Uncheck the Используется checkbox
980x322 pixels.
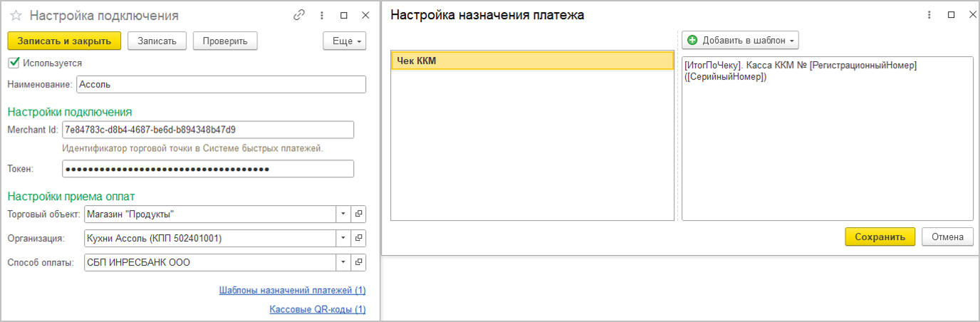[x=13, y=63]
